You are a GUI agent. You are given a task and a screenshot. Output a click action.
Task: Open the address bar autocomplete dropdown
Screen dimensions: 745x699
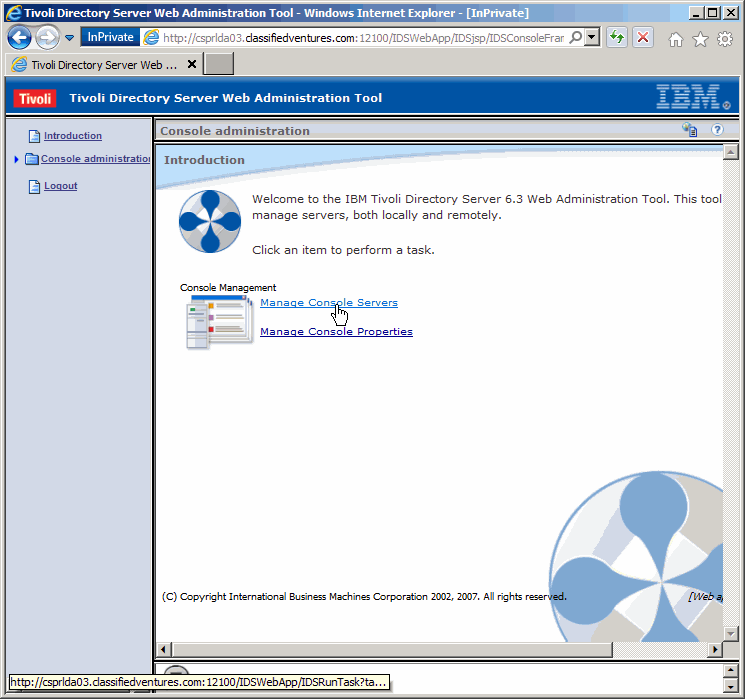(x=591, y=38)
